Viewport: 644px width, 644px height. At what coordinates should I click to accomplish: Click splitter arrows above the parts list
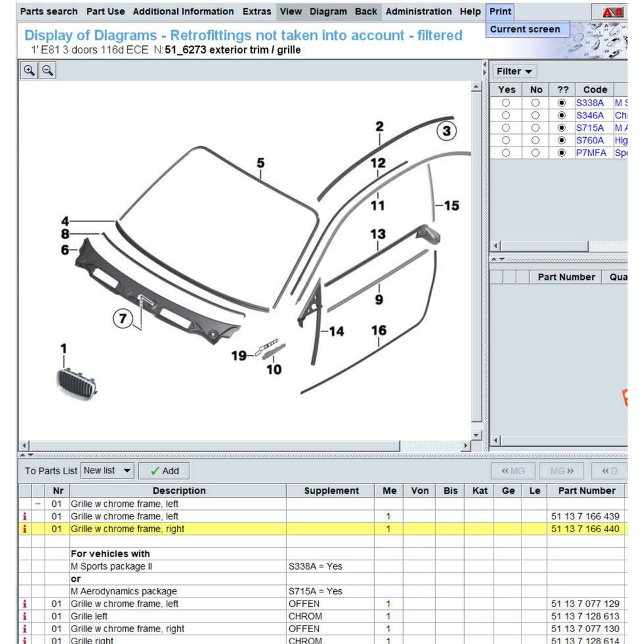(26, 455)
